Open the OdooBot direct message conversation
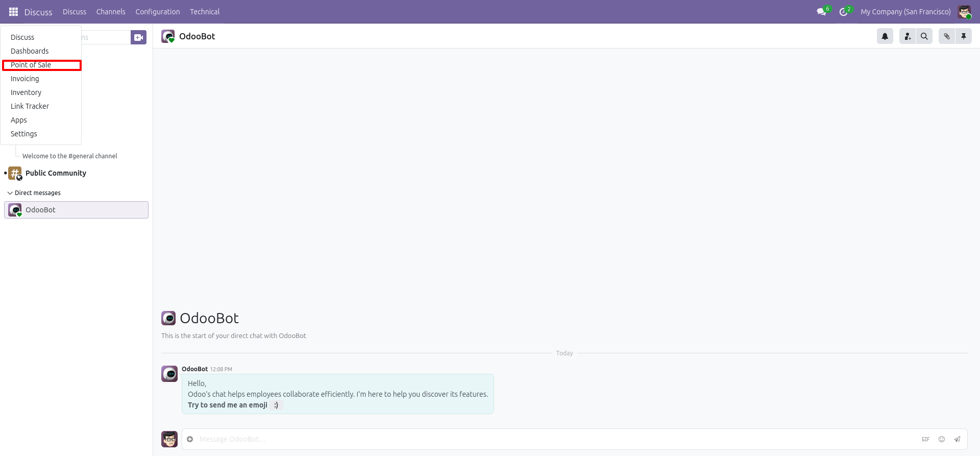The image size is (980, 456). point(76,210)
